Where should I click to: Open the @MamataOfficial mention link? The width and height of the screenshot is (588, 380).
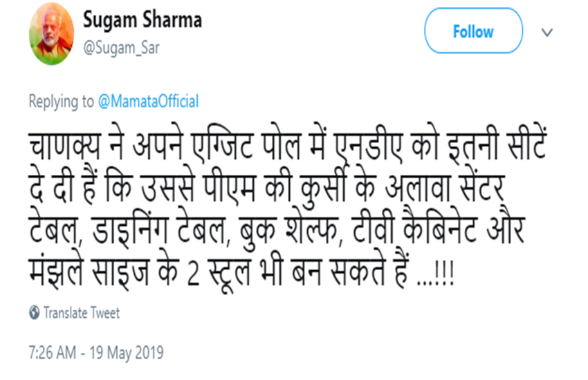tap(148, 102)
